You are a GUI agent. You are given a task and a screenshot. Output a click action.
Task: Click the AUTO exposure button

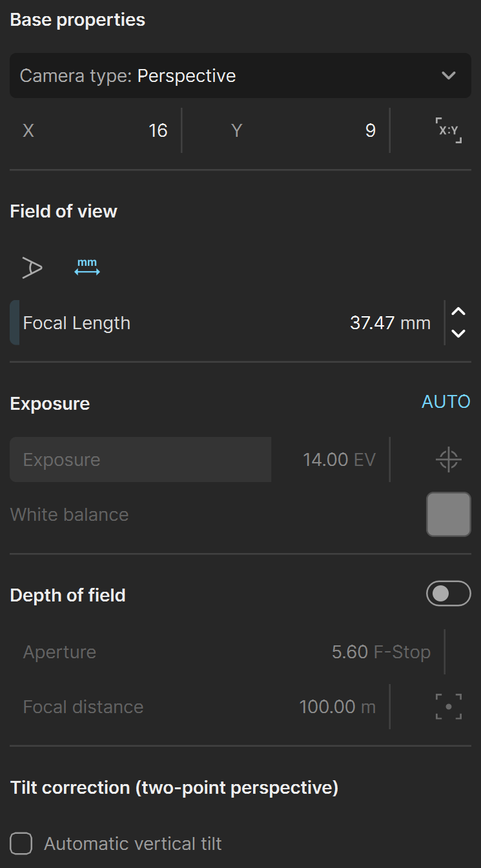coord(446,401)
